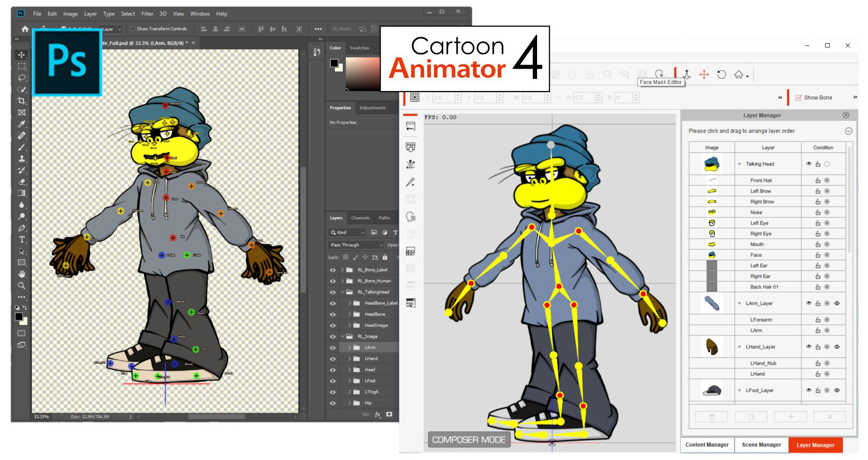Select the Zoom tool in Photoshop toolbar
The height and width of the screenshot is (460, 868).
pos(22,285)
